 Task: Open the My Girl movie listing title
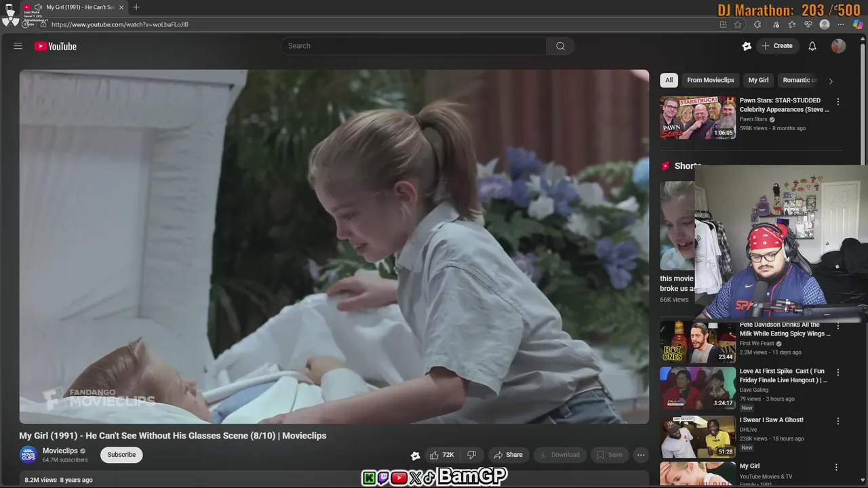tap(749, 466)
